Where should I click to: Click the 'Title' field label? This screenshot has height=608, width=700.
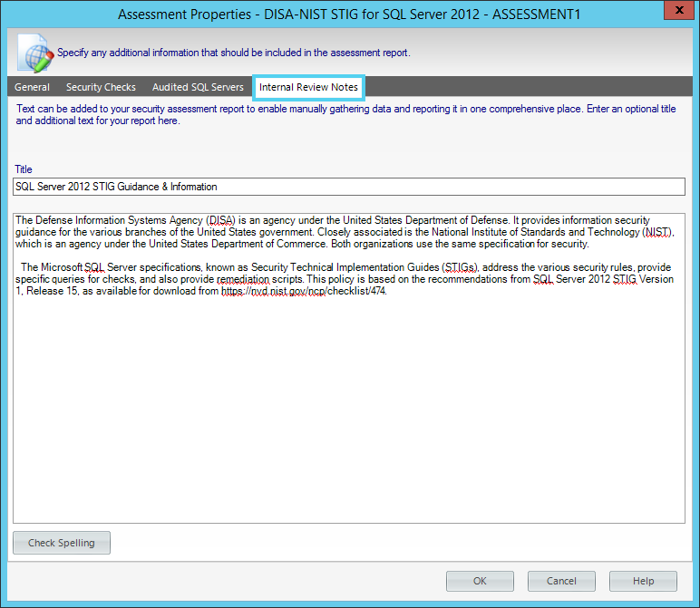(x=24, y=169)
